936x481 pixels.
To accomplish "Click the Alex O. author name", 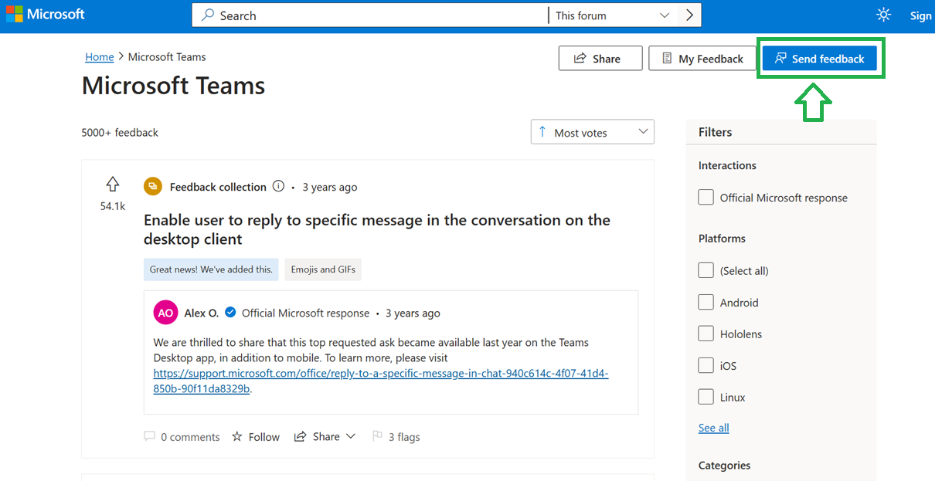I will click(x=202, y=313).
